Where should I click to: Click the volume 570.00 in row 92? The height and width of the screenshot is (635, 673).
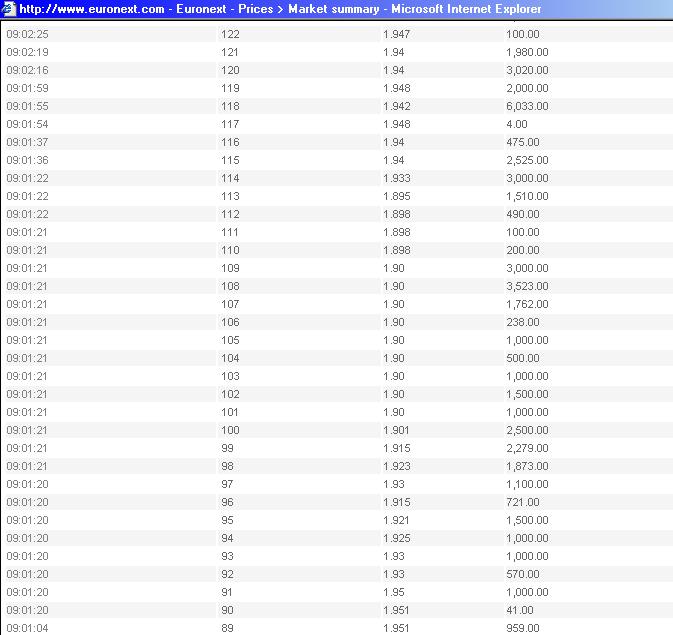523,575
